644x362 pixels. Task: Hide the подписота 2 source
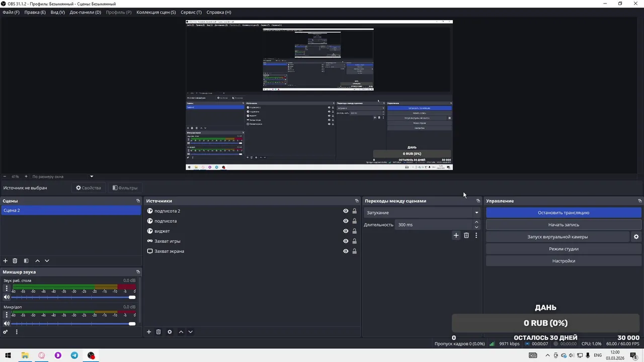point(346,211)
